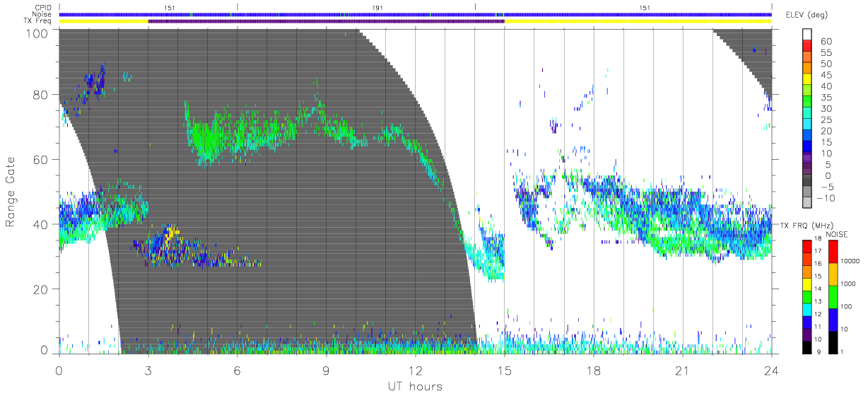Screen dimensions: 868x401
Task: Click the orange ELEV colorbar segment 45–50
Action: [x=807, y=69]
